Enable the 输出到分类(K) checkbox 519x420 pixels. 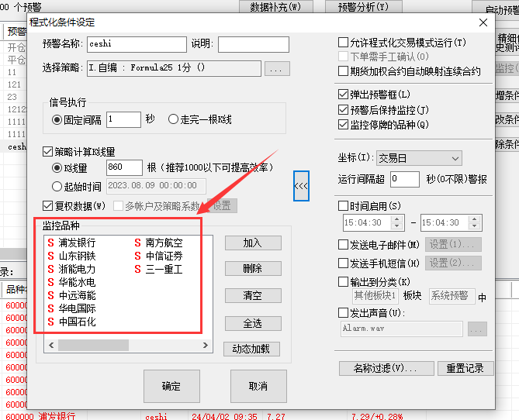point(343,282)
